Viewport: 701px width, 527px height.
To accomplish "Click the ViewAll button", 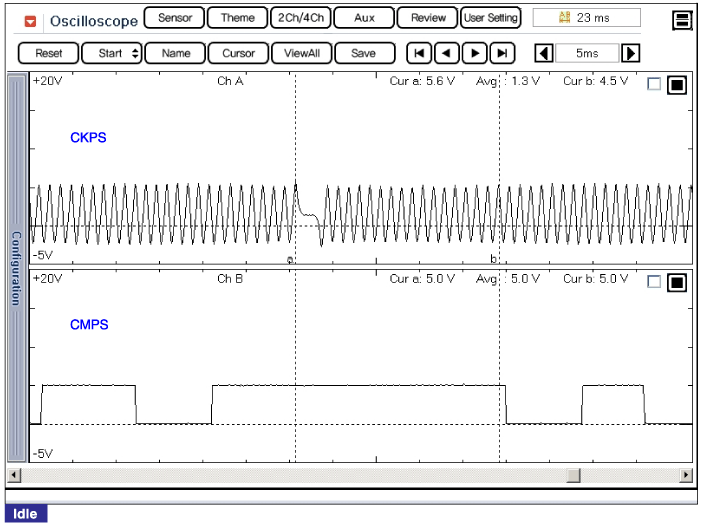I will [301, 53].
